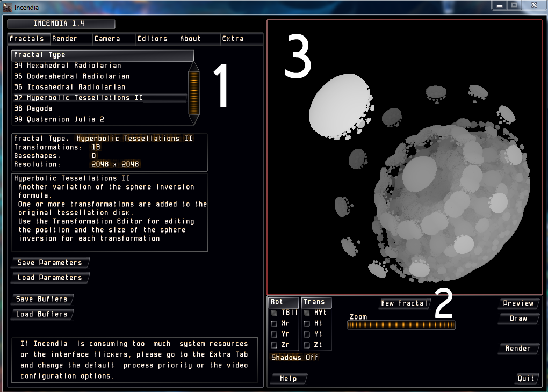Click the Incendia app icon in title bar
This screenshot has height=392, width=548.
(x=8, y=7)
